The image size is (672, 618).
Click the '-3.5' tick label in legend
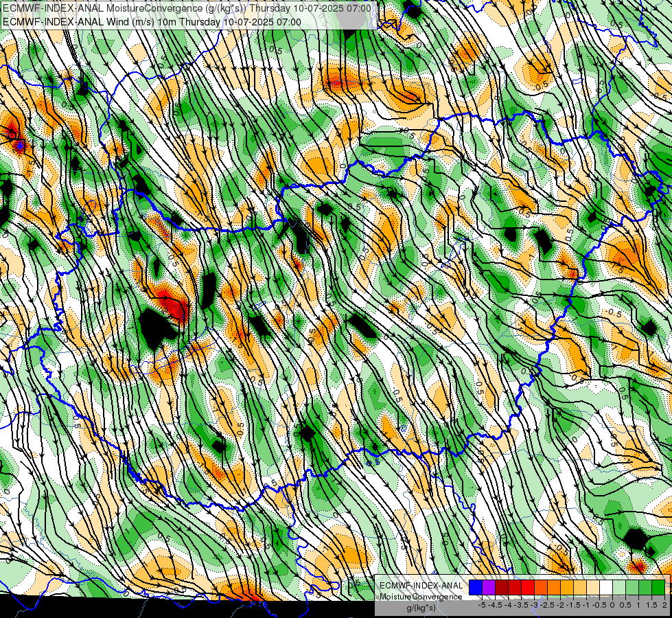tap(521, 605)
